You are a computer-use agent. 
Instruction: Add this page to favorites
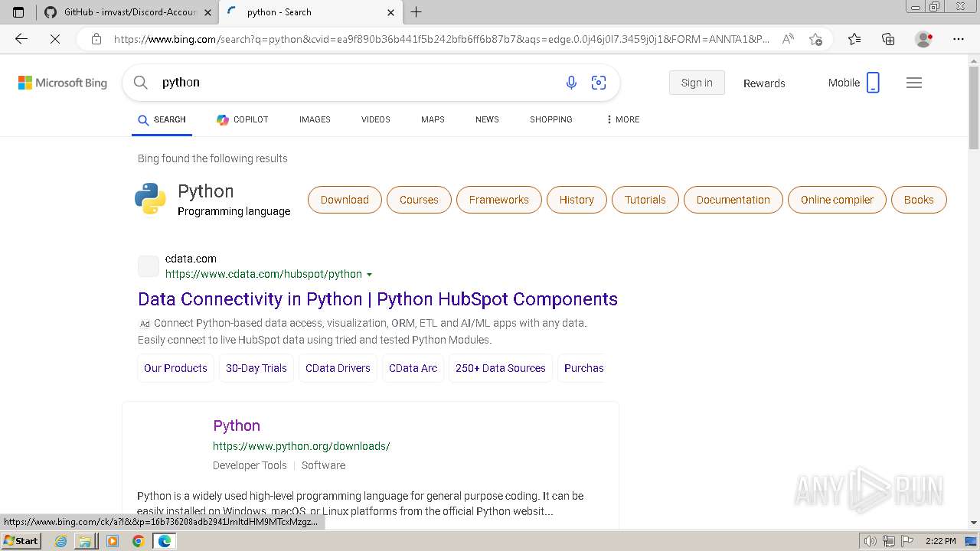click(815, 39)
